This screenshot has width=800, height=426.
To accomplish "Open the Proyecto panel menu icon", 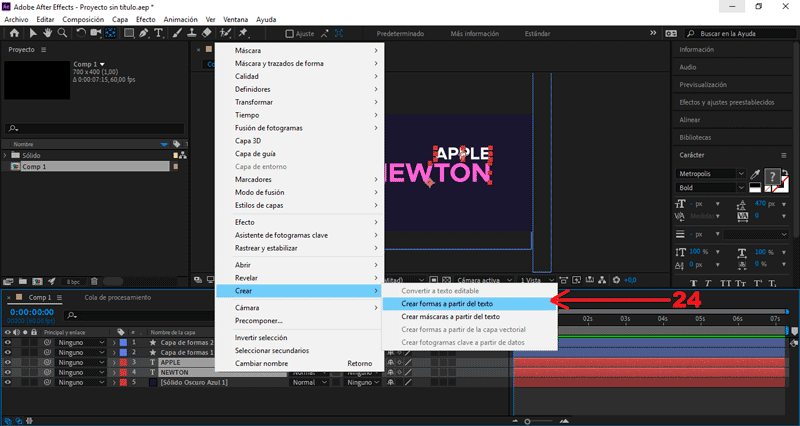I will click(x=43, y=49).
